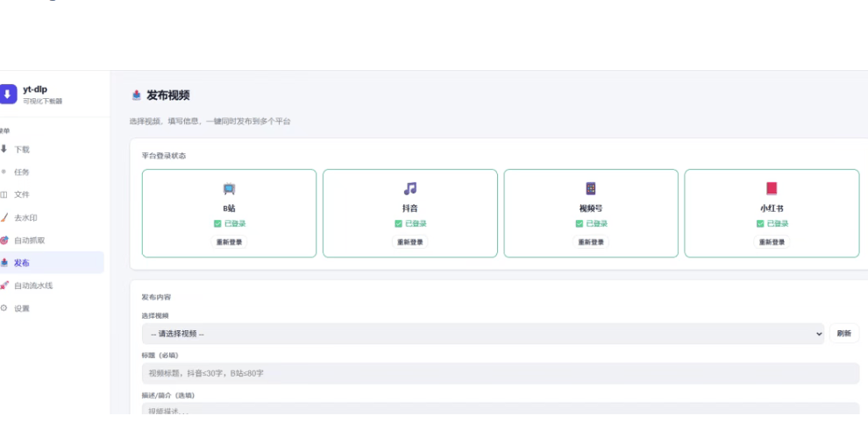
Task: Click 重新登录 for 视频号
Action: click(x=591, y=242)
